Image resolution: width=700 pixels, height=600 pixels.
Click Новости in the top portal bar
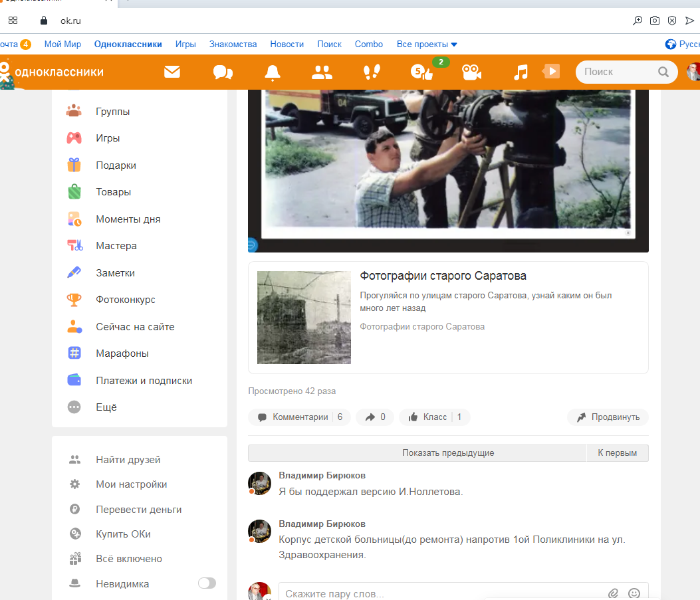pyautogui.click(x=287, y=44)
